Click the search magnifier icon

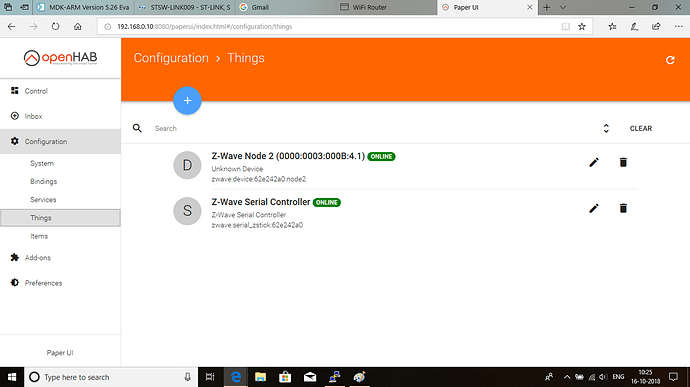137,128
